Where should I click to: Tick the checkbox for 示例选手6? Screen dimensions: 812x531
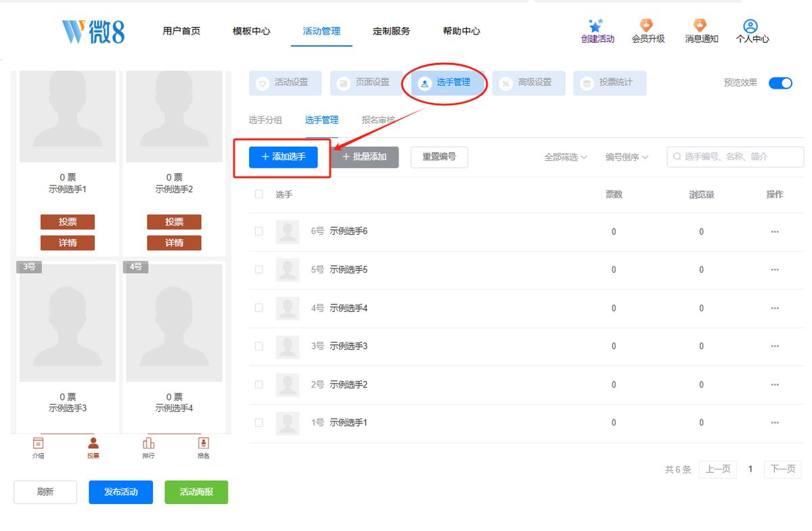[x=258, y=231]
